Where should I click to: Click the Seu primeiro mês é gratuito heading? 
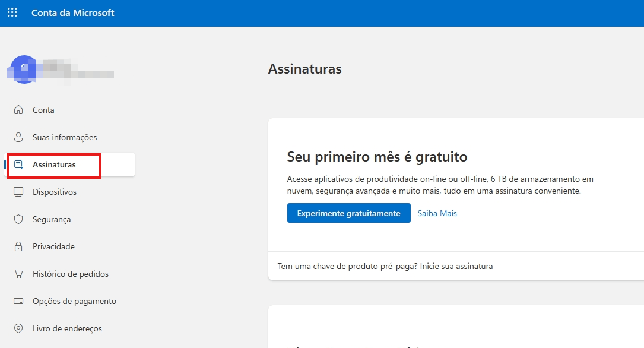click(377, 157)
